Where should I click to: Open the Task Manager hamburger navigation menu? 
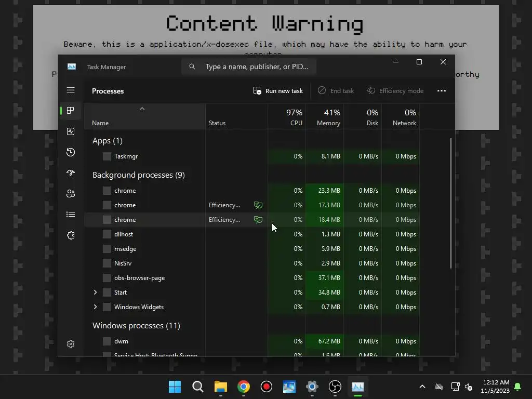[71, 90]
